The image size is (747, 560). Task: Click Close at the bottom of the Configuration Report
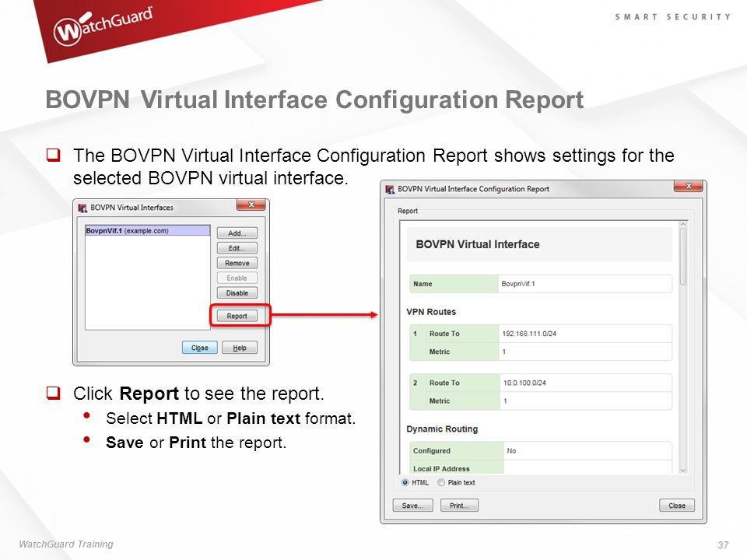(x=677, y=506)
